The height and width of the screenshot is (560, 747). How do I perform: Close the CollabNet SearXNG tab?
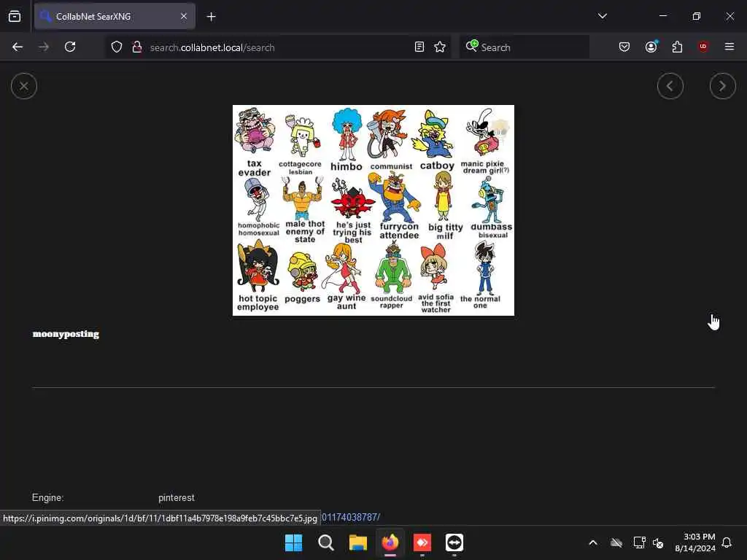pos(184,16)
